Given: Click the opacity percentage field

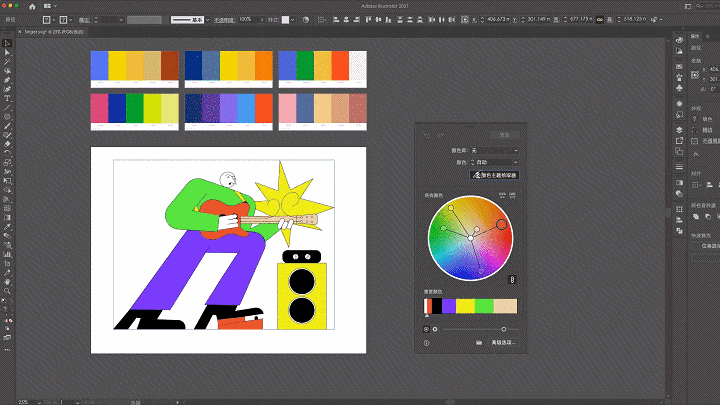Looking at the screenshot, I should pos(246,19).
